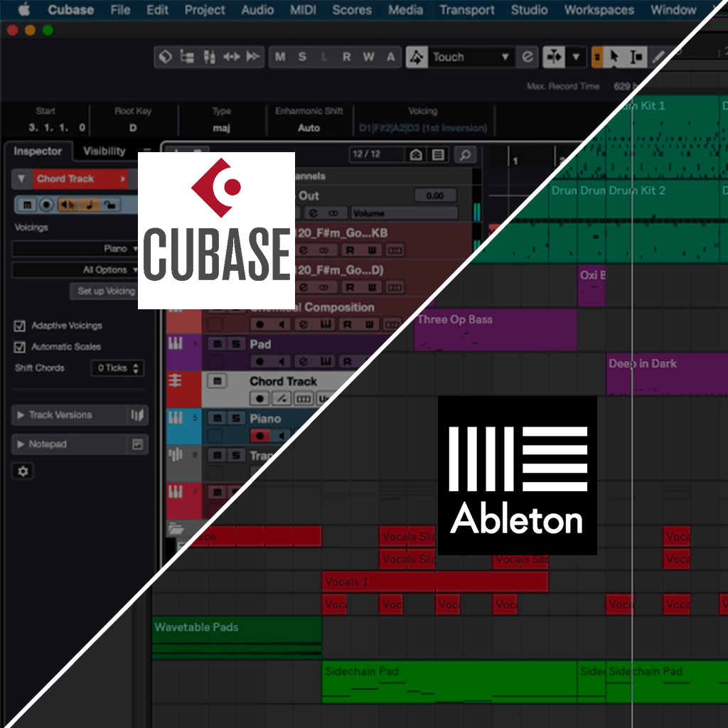This screenshot has height=728, width=728.
Task: Toggle the lock button in Inspector Chord Track
Action: tap(110, 205)
